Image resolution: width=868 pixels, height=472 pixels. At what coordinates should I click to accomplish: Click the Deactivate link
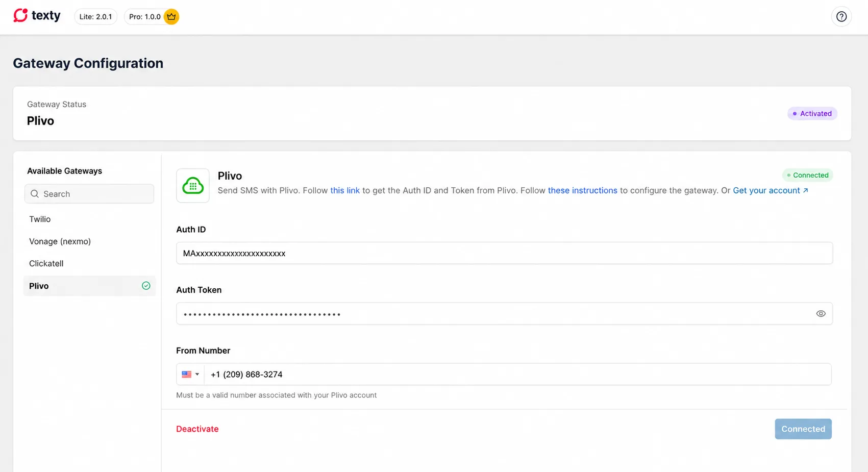[197, 429]
